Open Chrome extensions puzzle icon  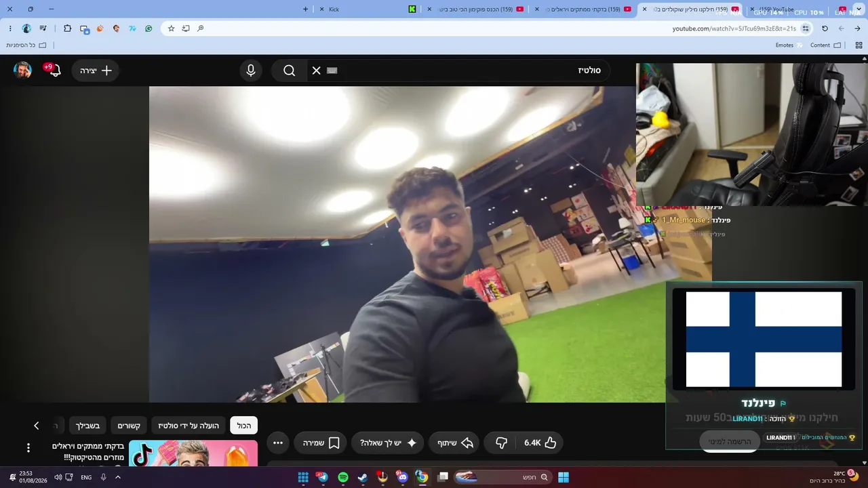coord(67,28)
